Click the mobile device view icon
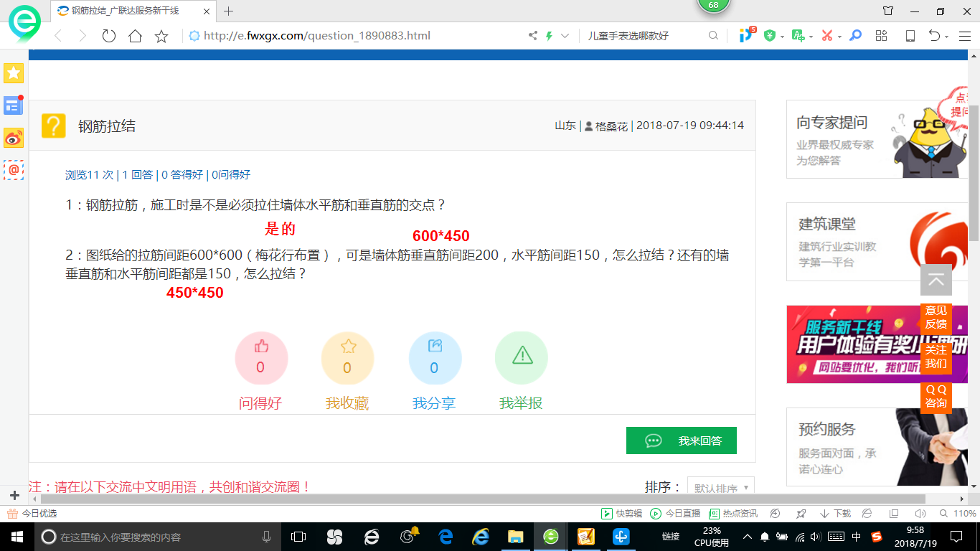980x551 pixels. point(910,35)
